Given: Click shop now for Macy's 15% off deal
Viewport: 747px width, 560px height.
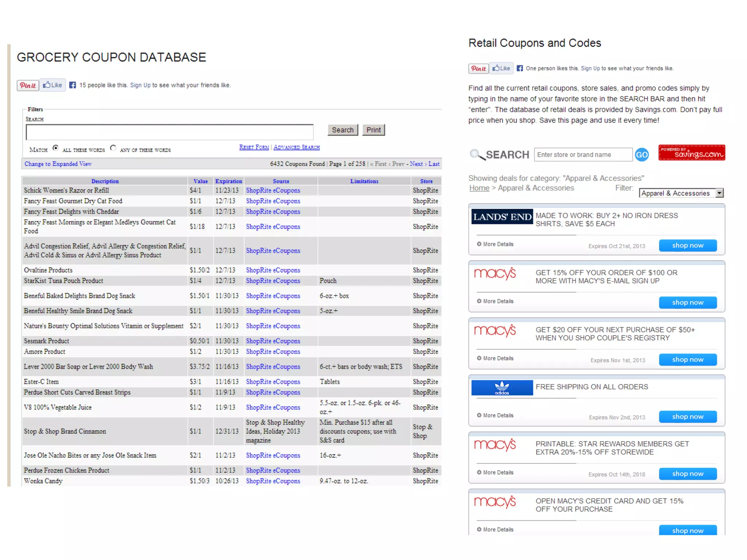Looking at the screenshot, I should [x=688, y=303].
